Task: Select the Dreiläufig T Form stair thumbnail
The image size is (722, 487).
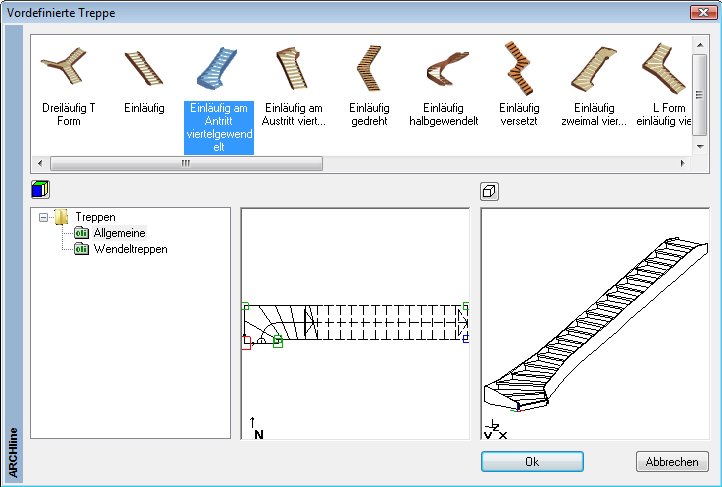Action: click(x=64, y=67)
